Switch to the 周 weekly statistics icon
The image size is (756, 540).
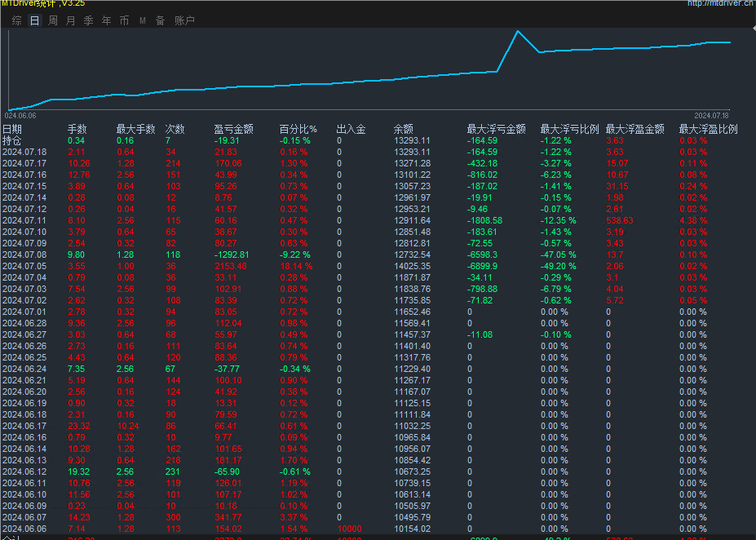(x=52, y=21)
